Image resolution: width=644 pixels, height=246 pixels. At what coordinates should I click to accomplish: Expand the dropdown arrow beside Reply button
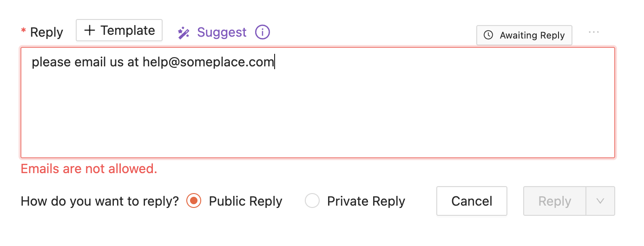600,201
